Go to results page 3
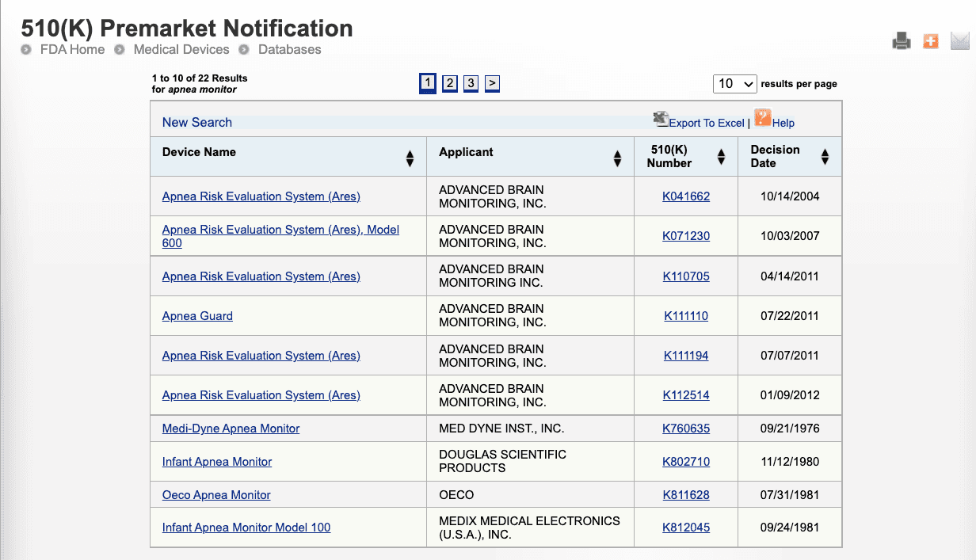The width and height of the screenshot is (976, 560). [x=471, y=83]
